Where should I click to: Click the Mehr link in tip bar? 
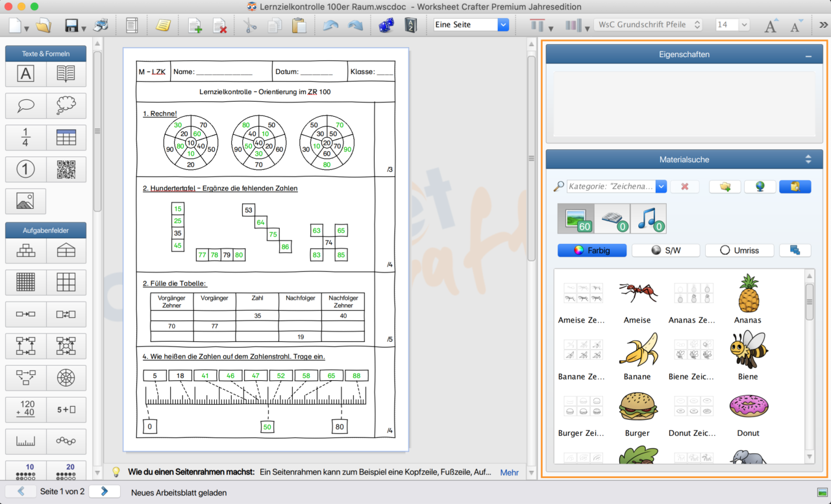[x=509, y=472]
